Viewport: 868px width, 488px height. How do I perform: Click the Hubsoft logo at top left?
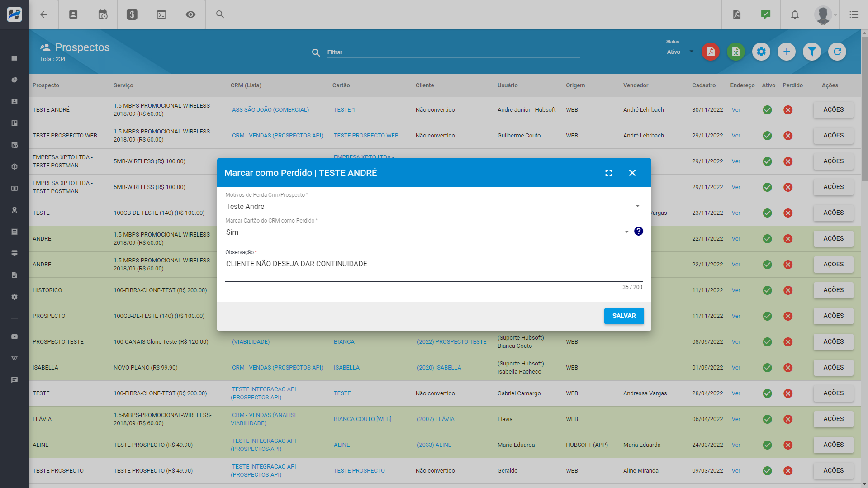(x=14, y=14)
